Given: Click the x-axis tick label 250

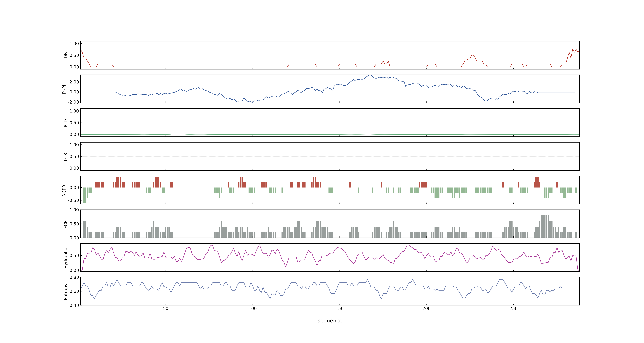Looking at the screenshot, I should point(514,309).
